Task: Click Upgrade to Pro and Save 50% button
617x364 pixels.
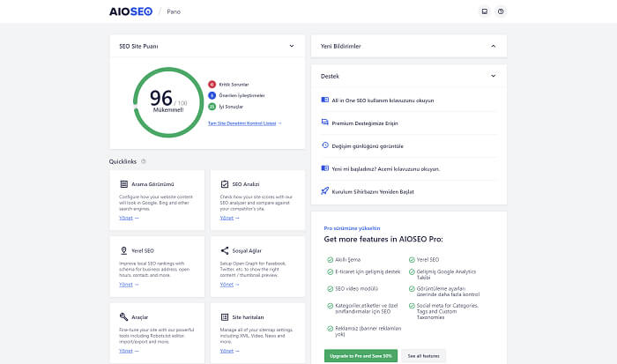Action: tap(361, 356)
